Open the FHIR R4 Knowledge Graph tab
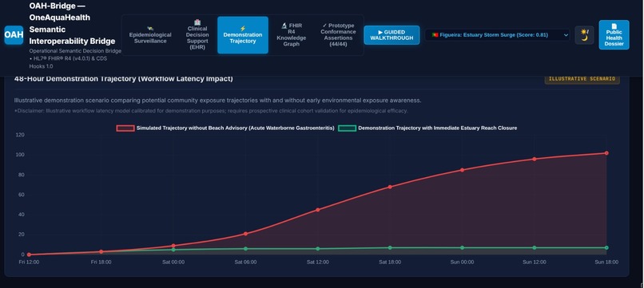The image size is (644, 288). [x=292, y=35]
